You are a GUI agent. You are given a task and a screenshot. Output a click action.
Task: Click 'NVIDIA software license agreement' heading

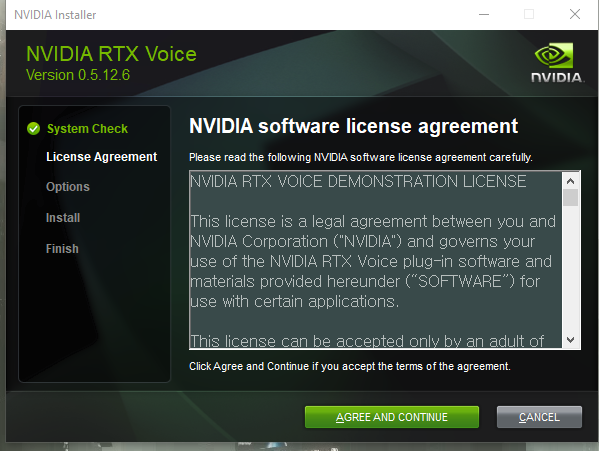[353, 126]
